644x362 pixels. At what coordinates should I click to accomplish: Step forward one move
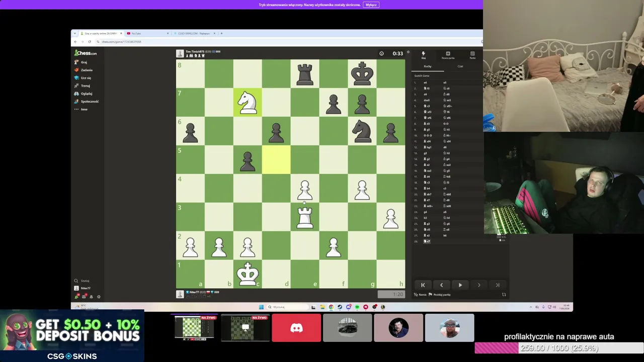click(478, 285)
